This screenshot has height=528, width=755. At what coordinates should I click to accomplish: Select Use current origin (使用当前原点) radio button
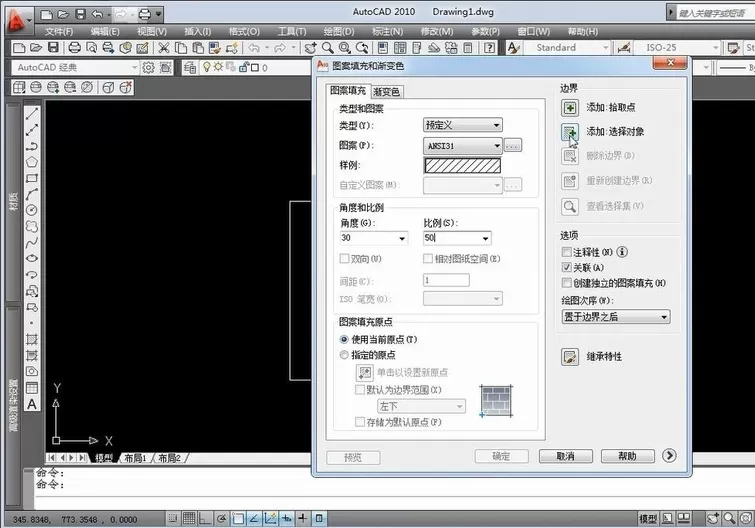344,339
